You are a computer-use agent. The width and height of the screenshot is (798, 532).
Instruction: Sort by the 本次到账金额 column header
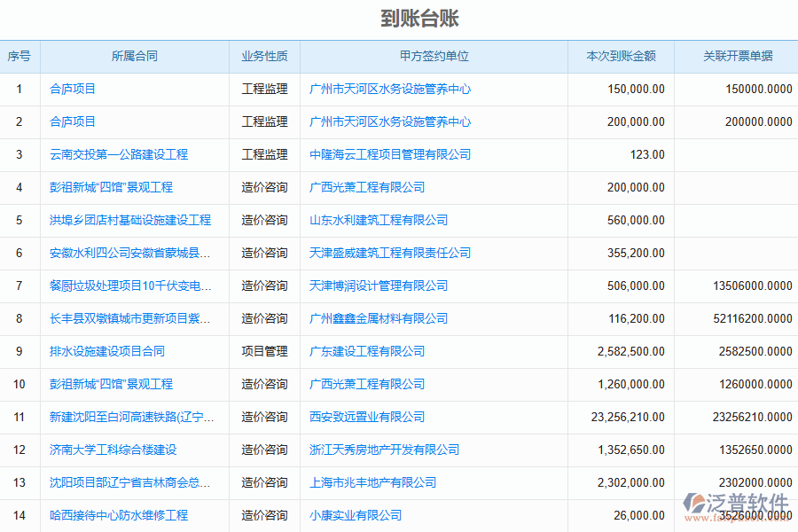pyautogui.click(x=622, y=56)
